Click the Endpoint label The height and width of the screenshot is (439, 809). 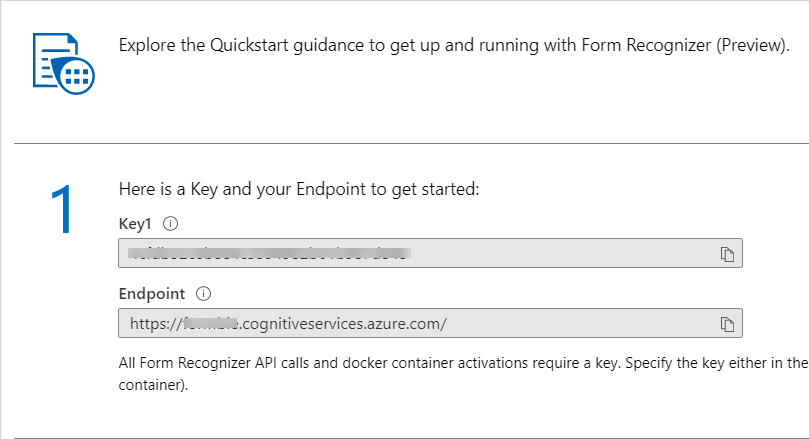tap(152, 294)
